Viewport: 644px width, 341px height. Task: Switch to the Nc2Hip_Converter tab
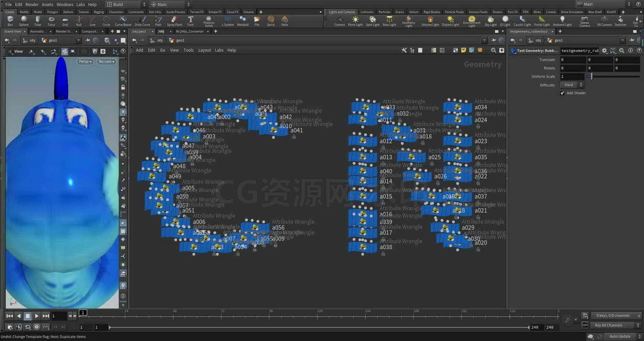tap(190, 31)
